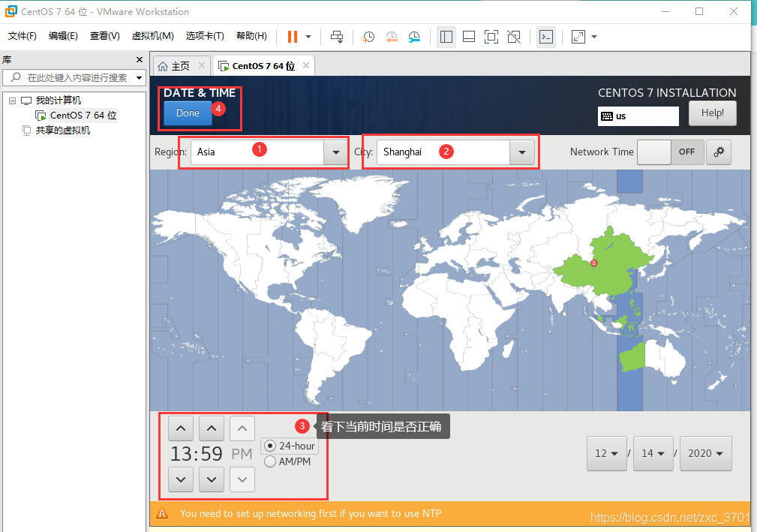Click the selected-city location marker on the map

(x=593, y=263)
